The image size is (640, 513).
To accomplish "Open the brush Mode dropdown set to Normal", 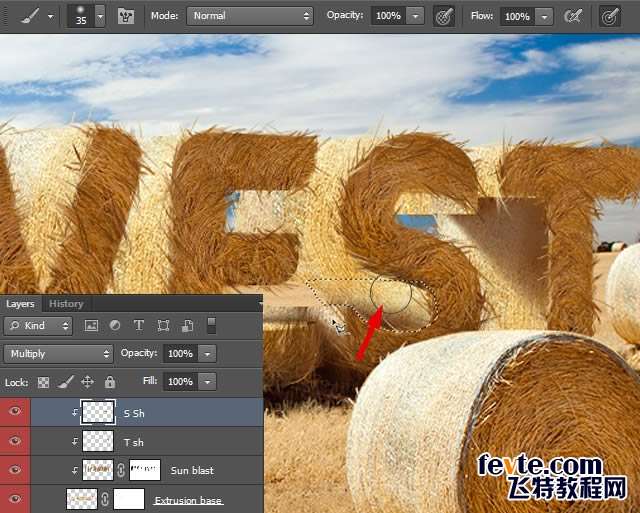I will coord(250,16).
